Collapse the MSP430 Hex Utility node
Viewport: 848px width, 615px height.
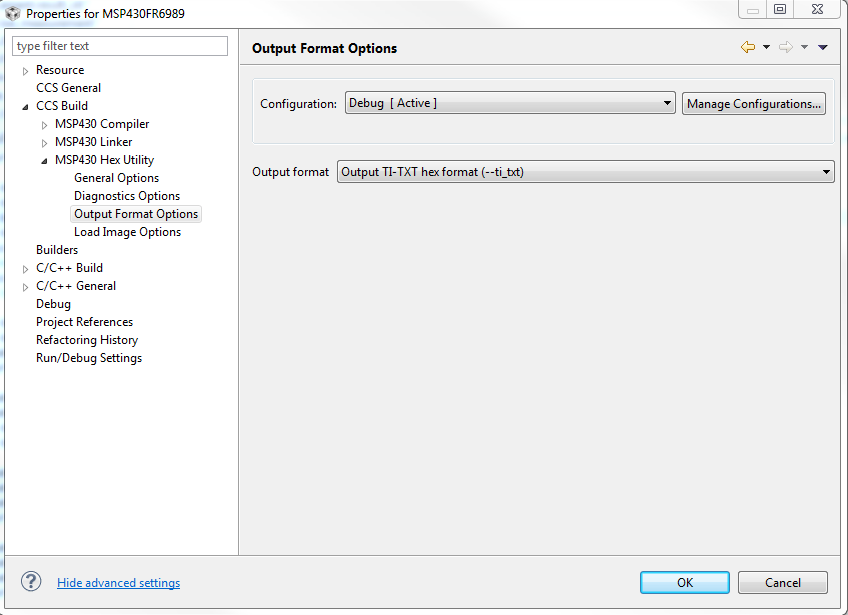[x=44, y=161]
